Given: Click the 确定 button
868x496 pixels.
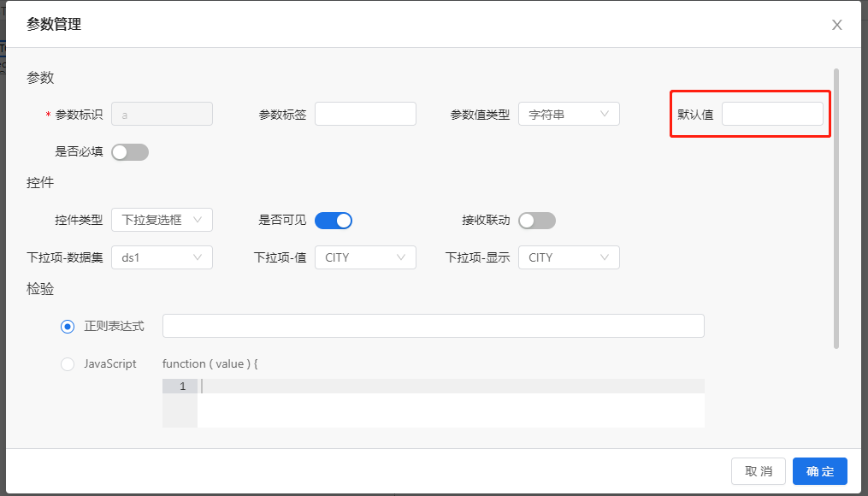Looking at the screenshot, I should (x=820, y=471).
